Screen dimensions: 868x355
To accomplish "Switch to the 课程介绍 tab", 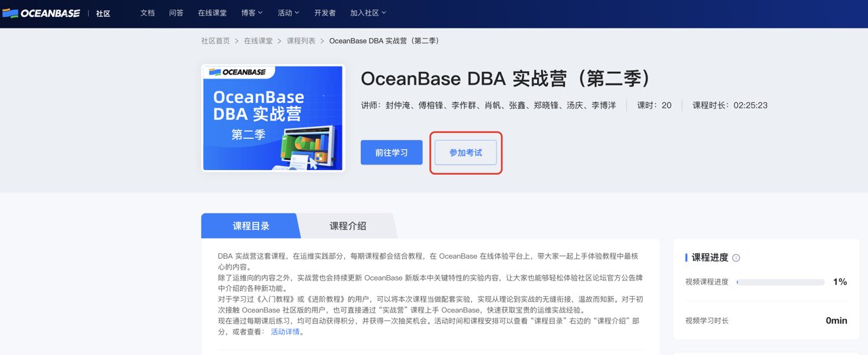I will [347, 226].
